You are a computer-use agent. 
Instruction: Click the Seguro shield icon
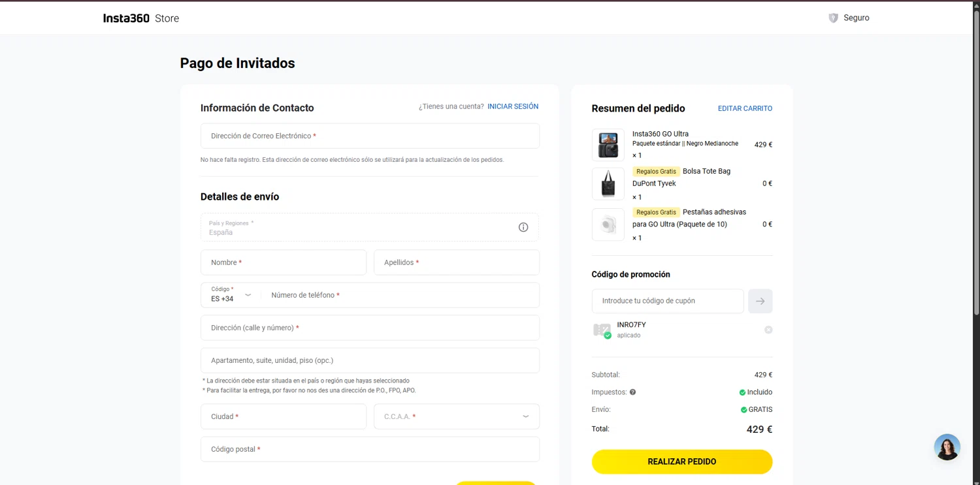pos(833,18)
